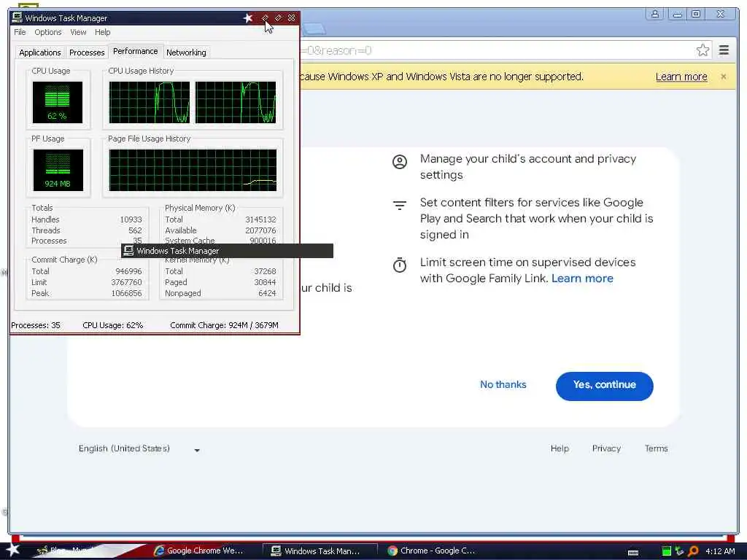This screenshot has height=560, width=747.
Task: Bookmark page with Chrome star icon
Action: [x=703, y=50]
